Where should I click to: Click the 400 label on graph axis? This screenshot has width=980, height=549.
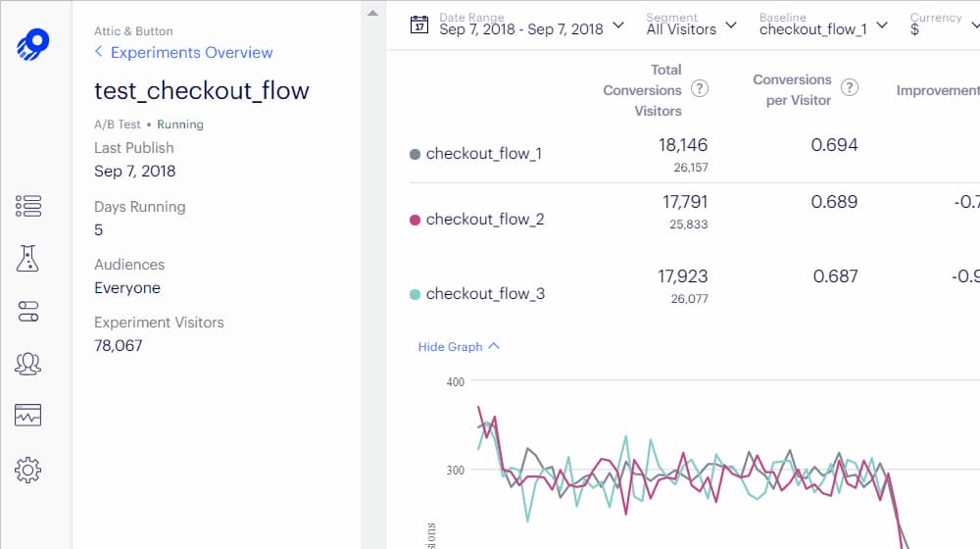pyautogui.click(x=455, y=382)
